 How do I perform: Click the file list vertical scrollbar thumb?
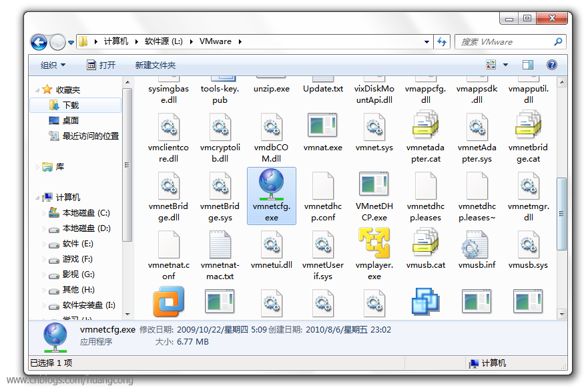(561, 214)
